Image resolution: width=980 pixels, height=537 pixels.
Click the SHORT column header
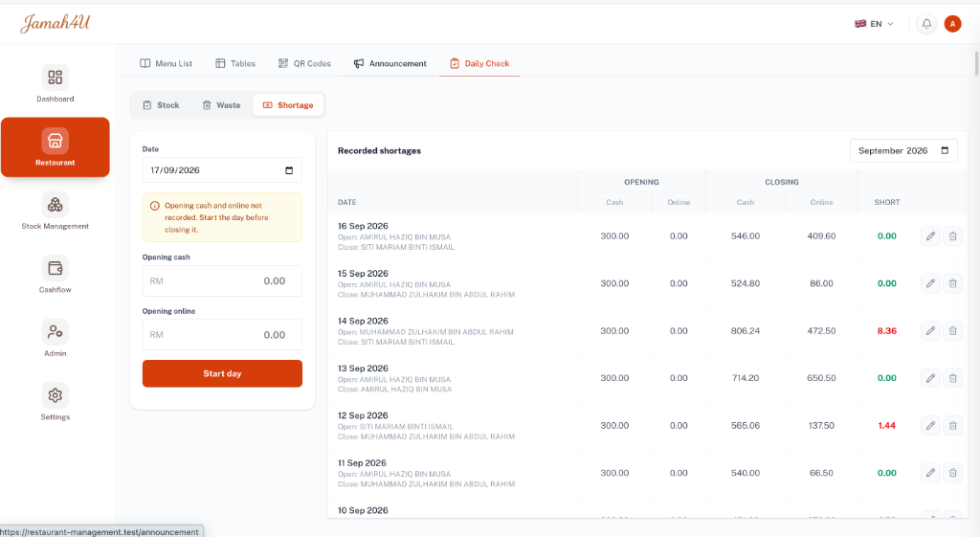(x=887, y=203)
